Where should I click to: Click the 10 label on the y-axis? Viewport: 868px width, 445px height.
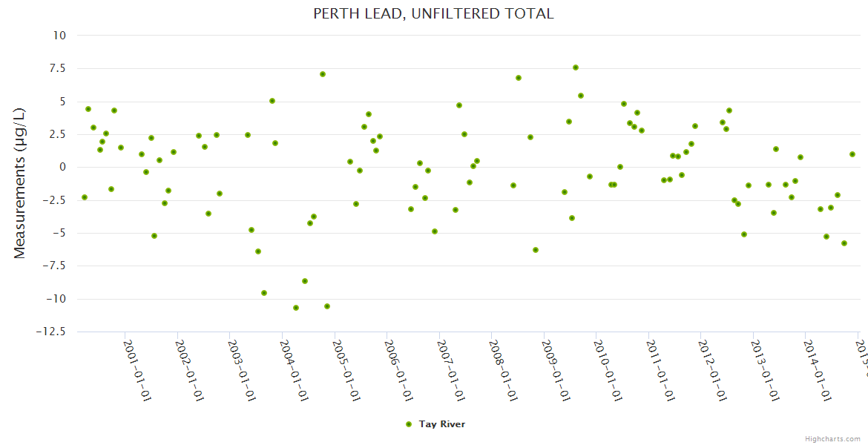point(59,36)
